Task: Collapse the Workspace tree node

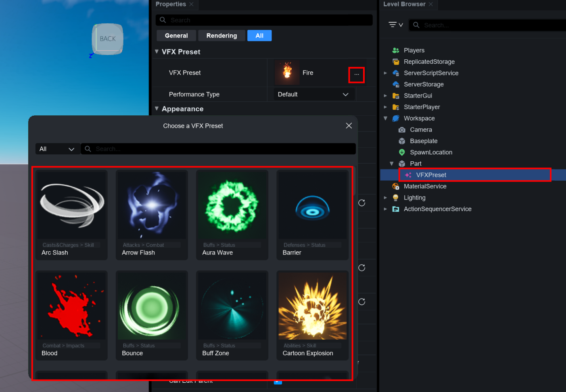Action: coord(385,119)
